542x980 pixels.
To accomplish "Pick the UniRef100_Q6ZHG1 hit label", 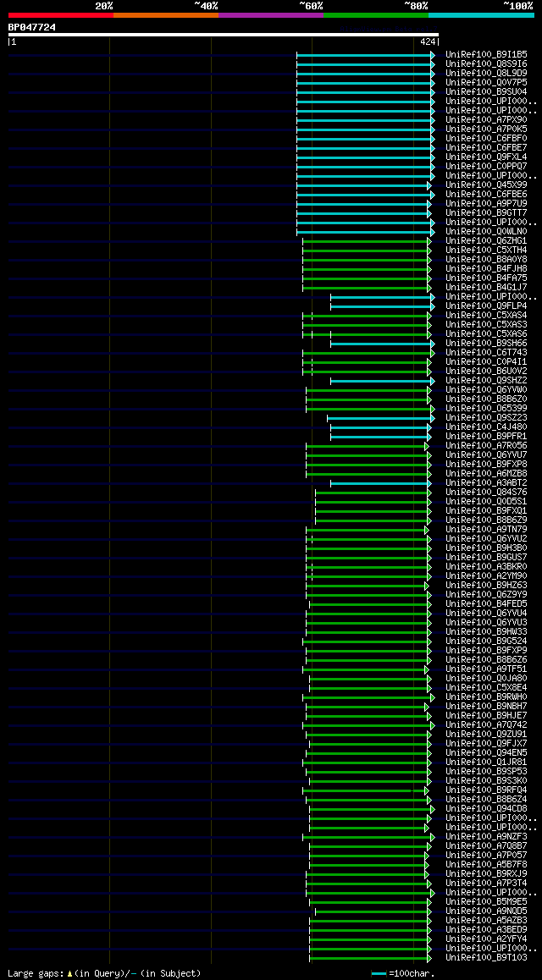I will coord(486,240).
